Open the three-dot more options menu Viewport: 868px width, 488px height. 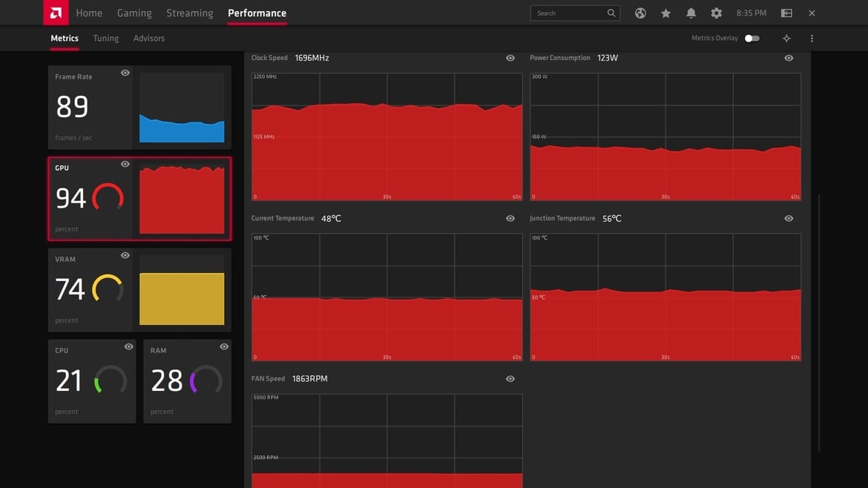coord(812,38)
